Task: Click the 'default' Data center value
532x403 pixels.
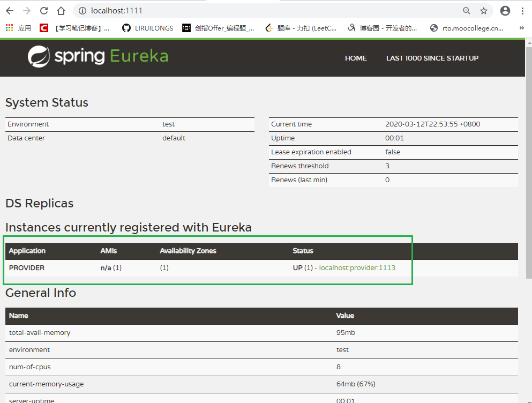Action: click(174, 138)
